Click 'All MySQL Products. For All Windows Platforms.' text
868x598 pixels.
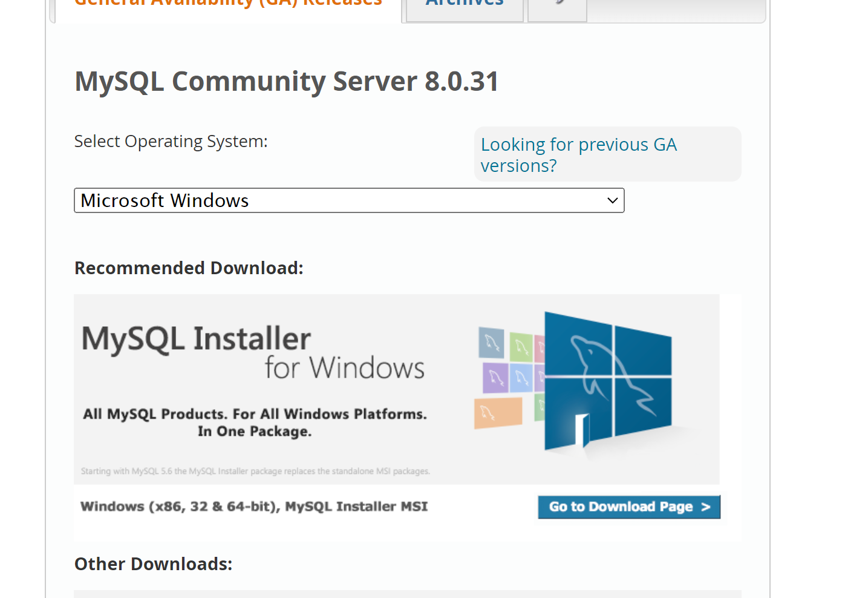pos(255,414)
